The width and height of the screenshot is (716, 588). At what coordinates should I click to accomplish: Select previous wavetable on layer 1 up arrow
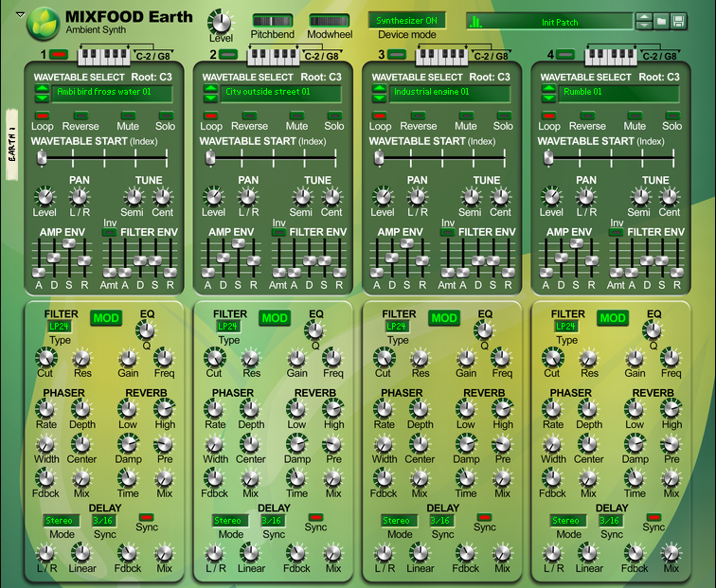coord(42,89)
